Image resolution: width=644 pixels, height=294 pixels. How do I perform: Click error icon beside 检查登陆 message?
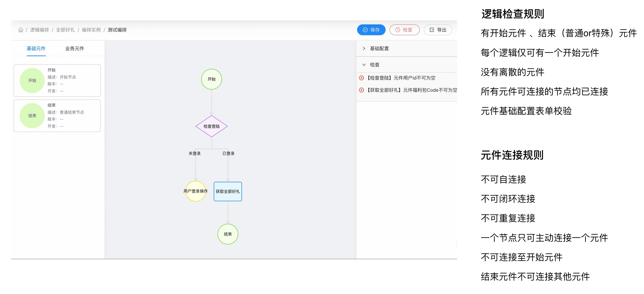pos(361,78)
